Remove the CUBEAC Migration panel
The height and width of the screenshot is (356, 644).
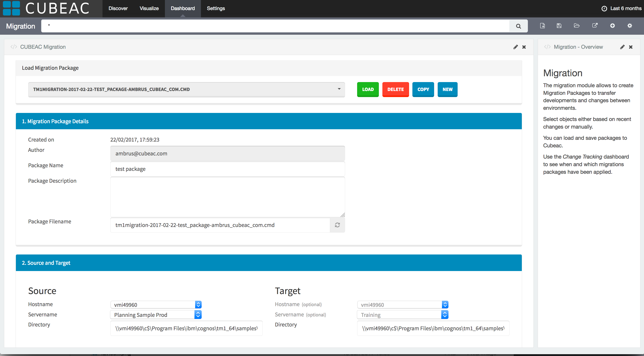(524, 47)
